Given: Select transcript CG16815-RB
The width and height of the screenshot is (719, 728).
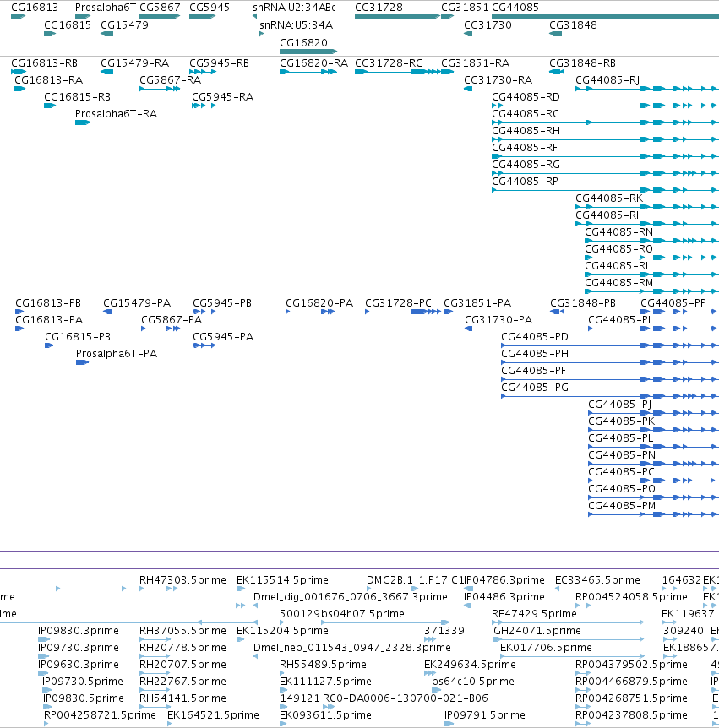Looking at the screenshot, I should [77, 97].
